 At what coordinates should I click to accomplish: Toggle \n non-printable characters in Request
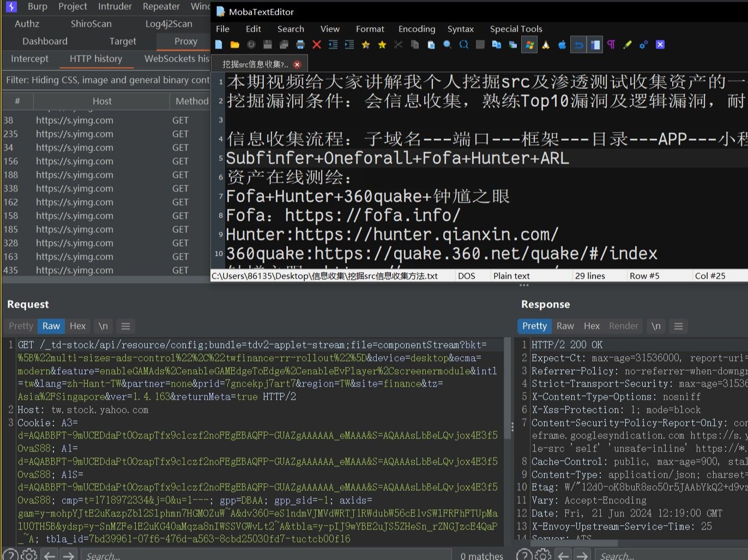tap(103, 326)
